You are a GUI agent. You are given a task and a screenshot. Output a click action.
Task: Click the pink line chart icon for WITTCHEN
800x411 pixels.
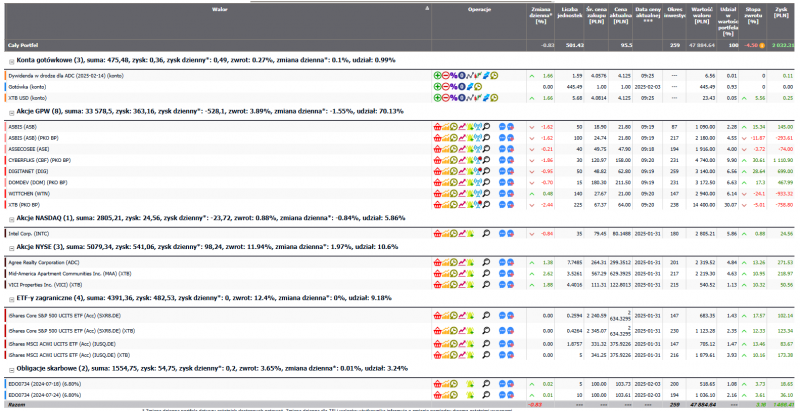(463, 193)
